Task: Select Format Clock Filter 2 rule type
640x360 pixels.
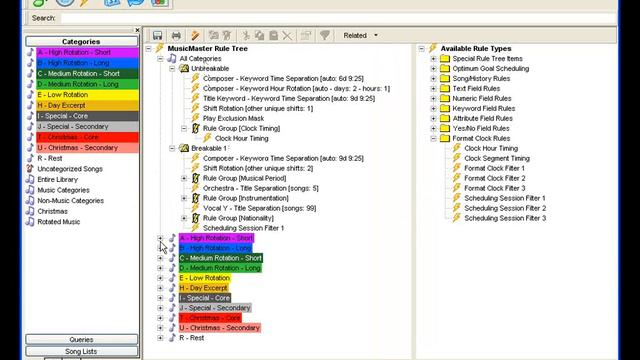Action: 495,178
